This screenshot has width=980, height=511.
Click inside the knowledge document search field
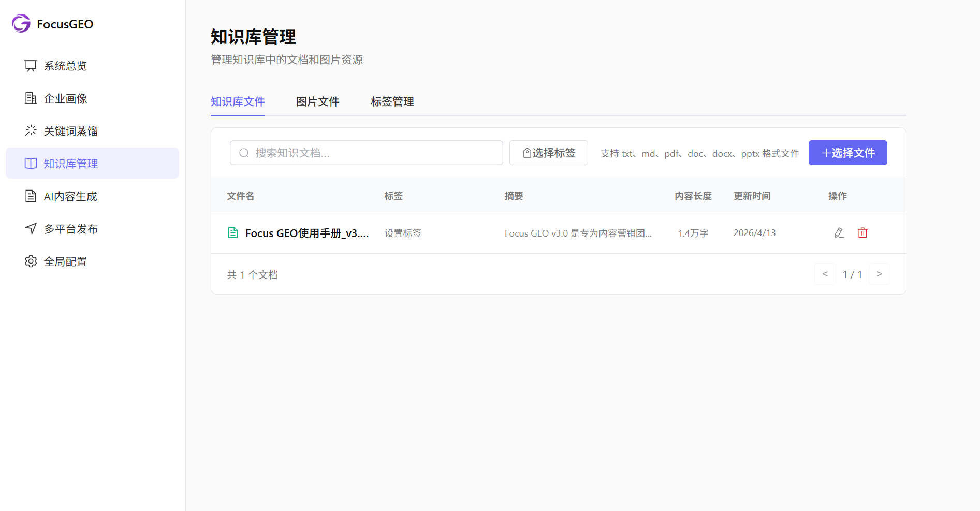tap(366, 153)
